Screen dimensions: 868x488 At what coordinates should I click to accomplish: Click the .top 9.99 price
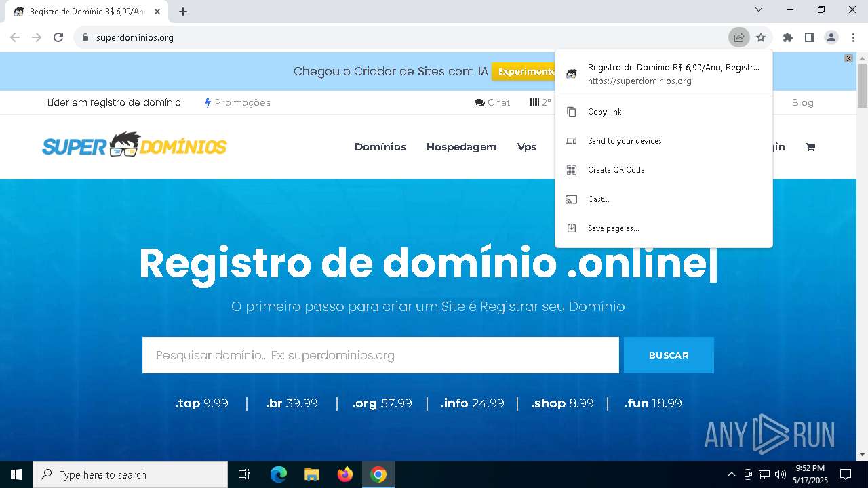(201, 403)
